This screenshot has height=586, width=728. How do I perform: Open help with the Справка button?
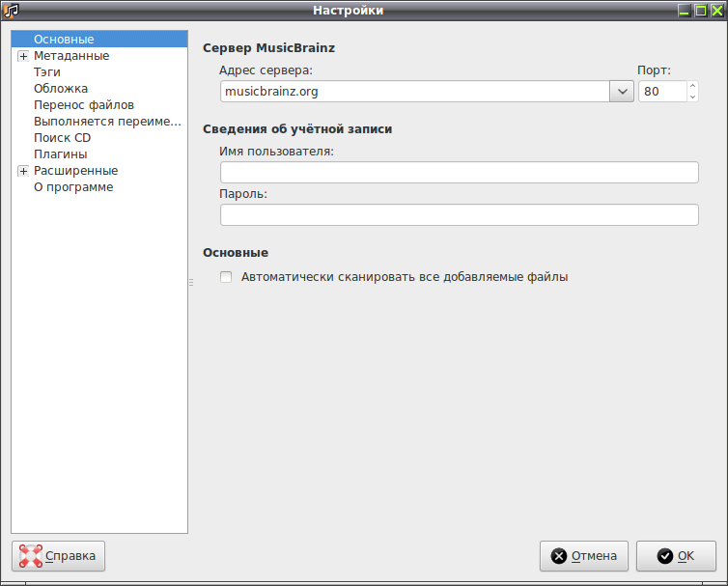tap(59, 556)
